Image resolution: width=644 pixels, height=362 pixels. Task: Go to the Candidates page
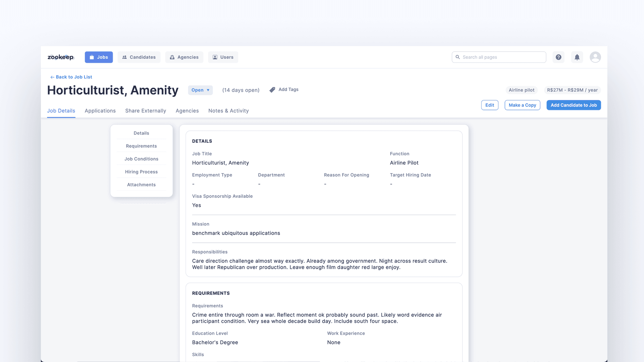pos(139,57)
